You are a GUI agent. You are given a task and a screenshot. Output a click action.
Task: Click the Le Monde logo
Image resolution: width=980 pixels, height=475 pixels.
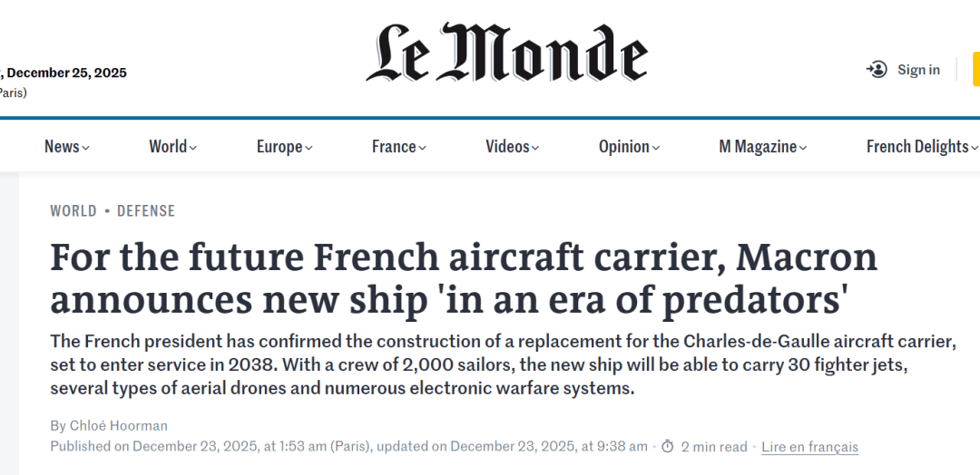507,54
